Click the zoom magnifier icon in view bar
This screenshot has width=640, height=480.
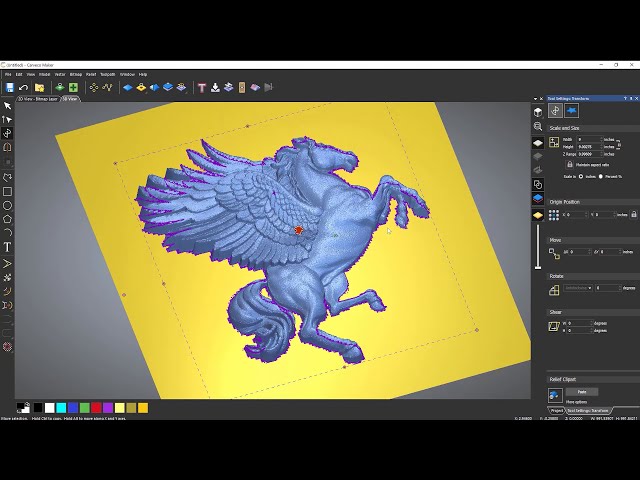(x=538, y=127)
